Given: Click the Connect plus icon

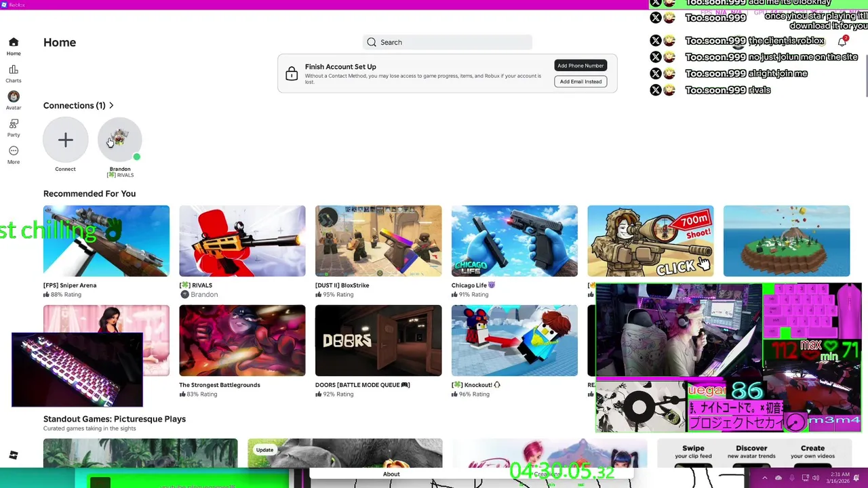Looking at the screenshot, I should pos(66,140).
